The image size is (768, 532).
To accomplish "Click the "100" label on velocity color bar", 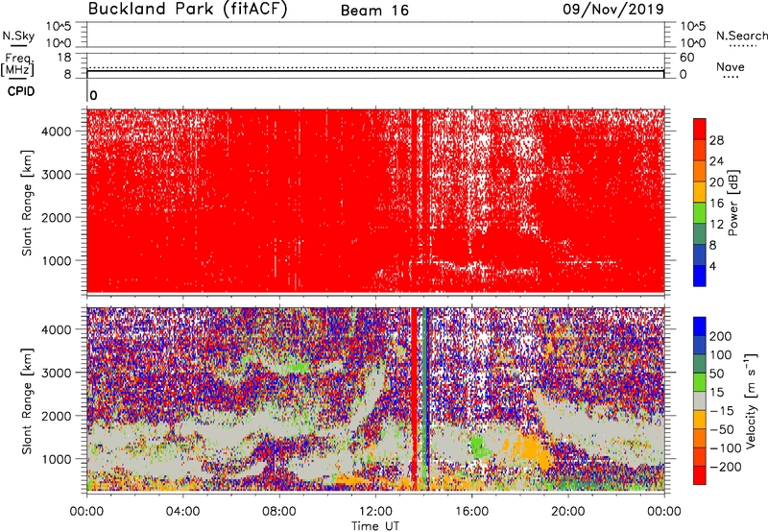I will coord(721,354).
